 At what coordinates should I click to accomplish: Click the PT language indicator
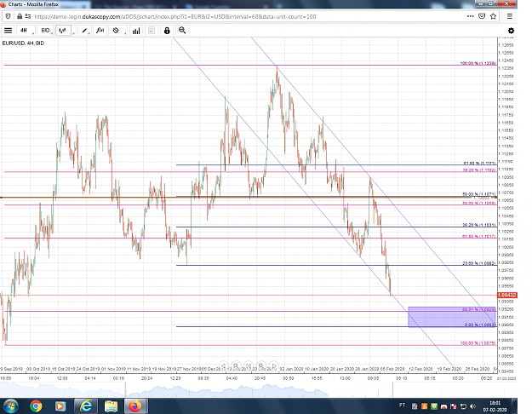click(402, 405)
